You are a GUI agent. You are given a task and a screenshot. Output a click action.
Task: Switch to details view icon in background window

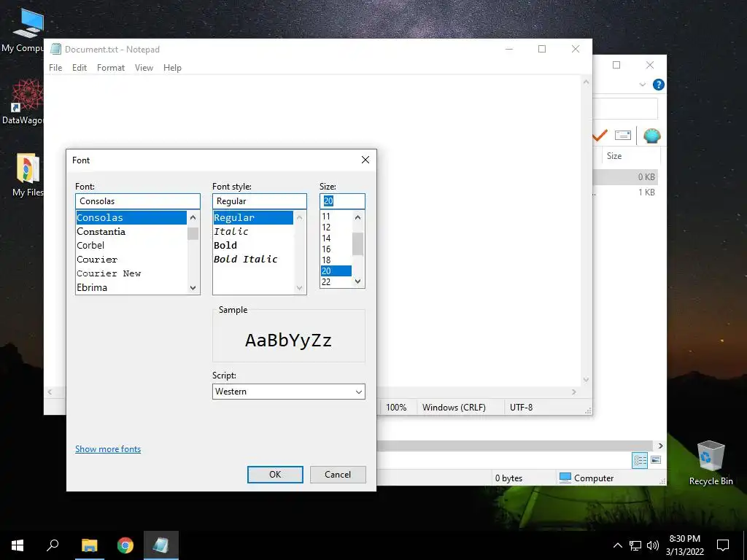click(x=640, y=460)
